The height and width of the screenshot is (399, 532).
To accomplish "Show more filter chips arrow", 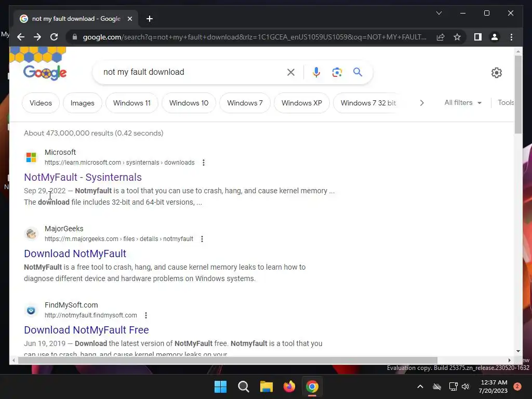I will [x=422, y=103].
